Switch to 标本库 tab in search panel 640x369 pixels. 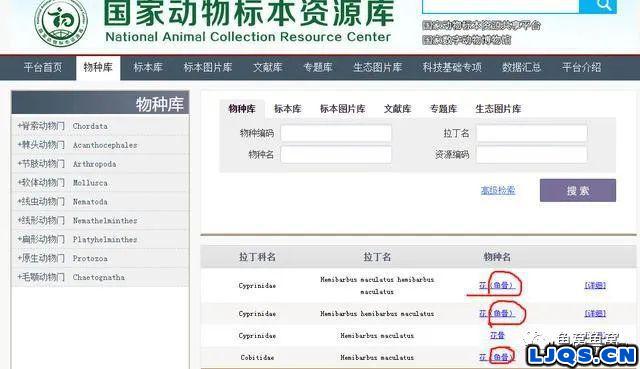(288, 109)
